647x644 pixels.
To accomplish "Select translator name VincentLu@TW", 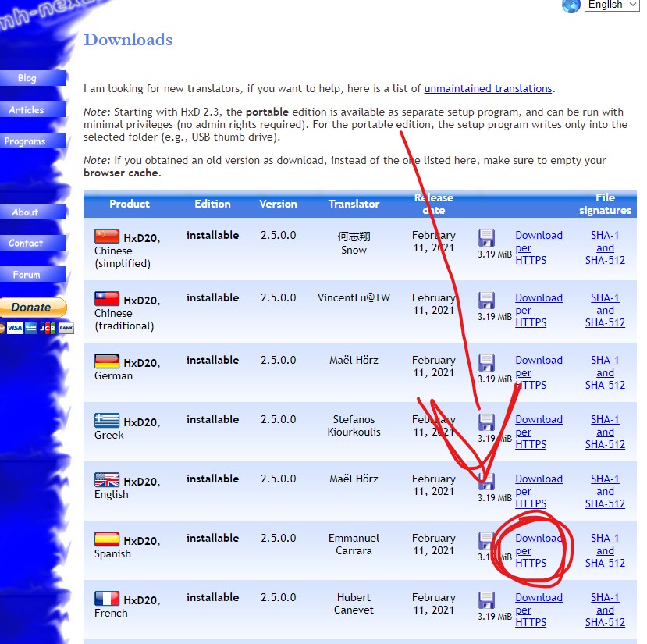I will click(354, 297).
